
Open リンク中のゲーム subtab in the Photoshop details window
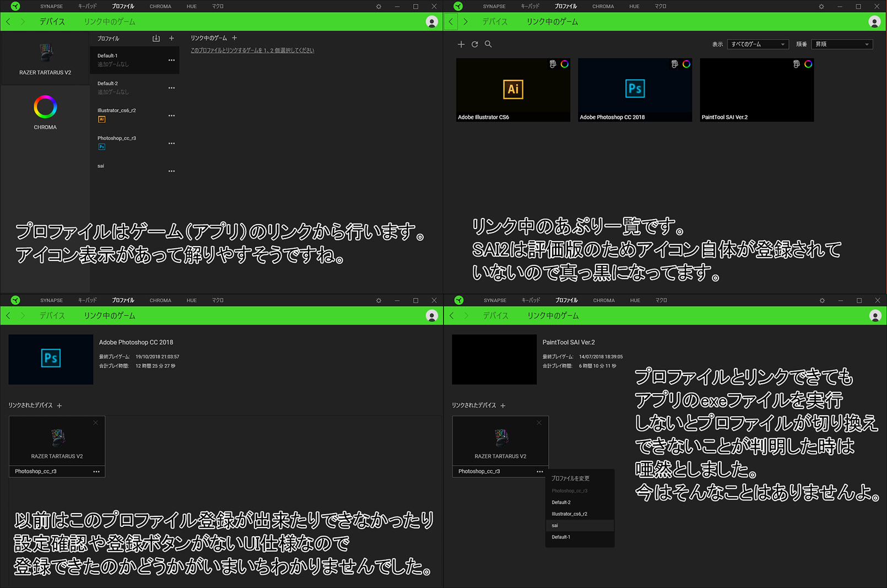coord(109,315)
